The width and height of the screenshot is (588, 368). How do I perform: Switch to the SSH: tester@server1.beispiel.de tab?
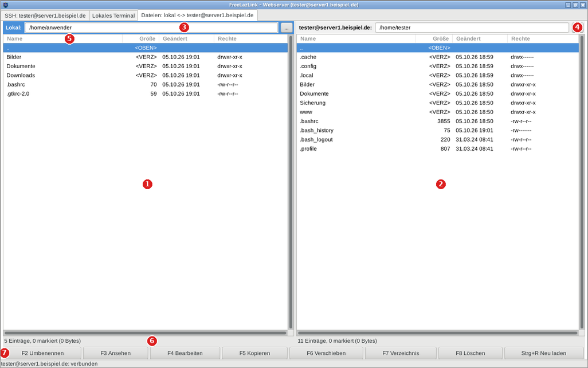pyautogui.click(x=45, y=15)
